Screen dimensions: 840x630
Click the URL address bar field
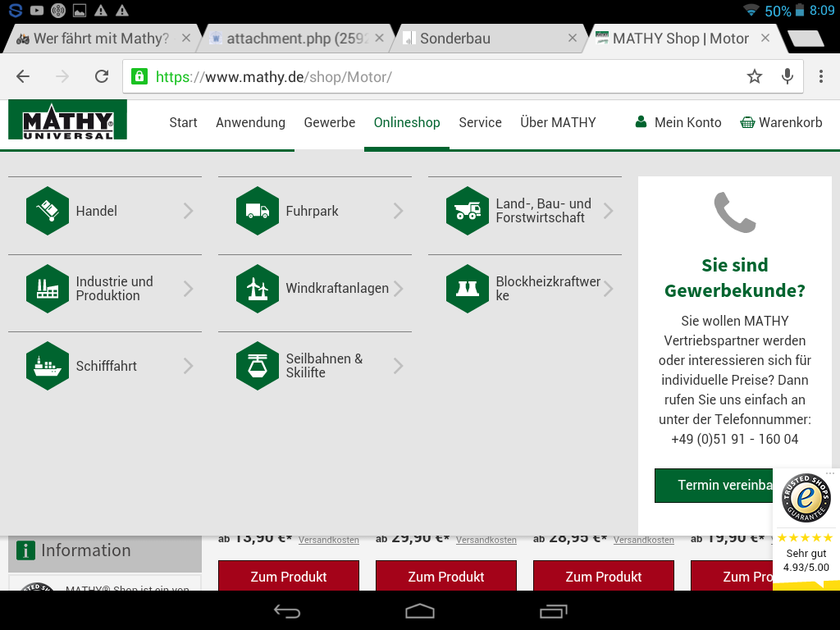click(443, 77)
